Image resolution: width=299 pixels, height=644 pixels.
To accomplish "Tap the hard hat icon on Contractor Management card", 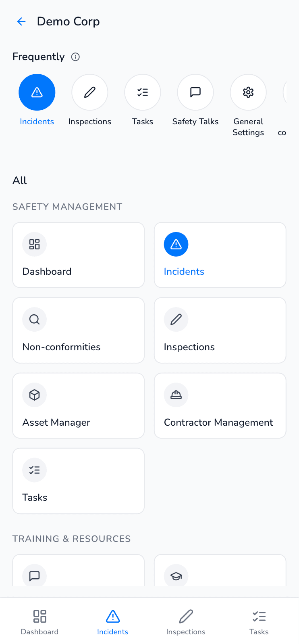I will point(176,395).
